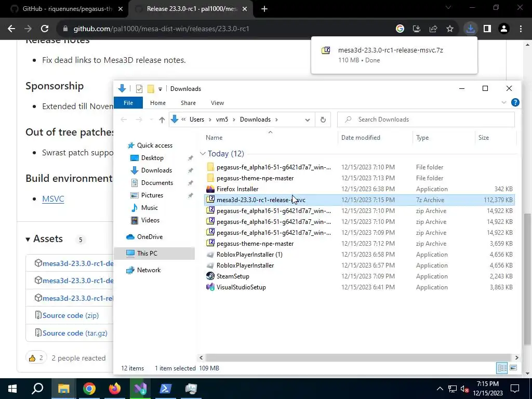Click Chrome back navigation arrow
Screen dimensions: 532x399
(x=11, y=29)
